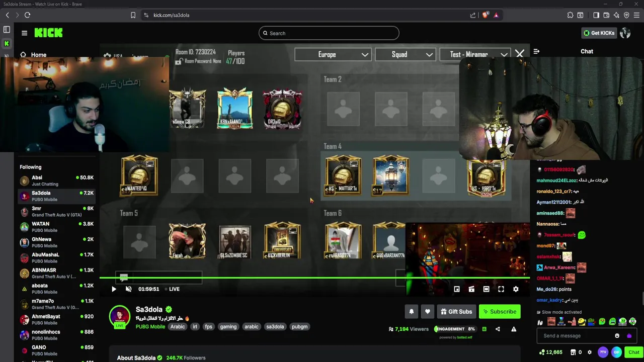644x362 pixels.
Task: Open the Kick hamburger menu
Action: pos(24,33)
